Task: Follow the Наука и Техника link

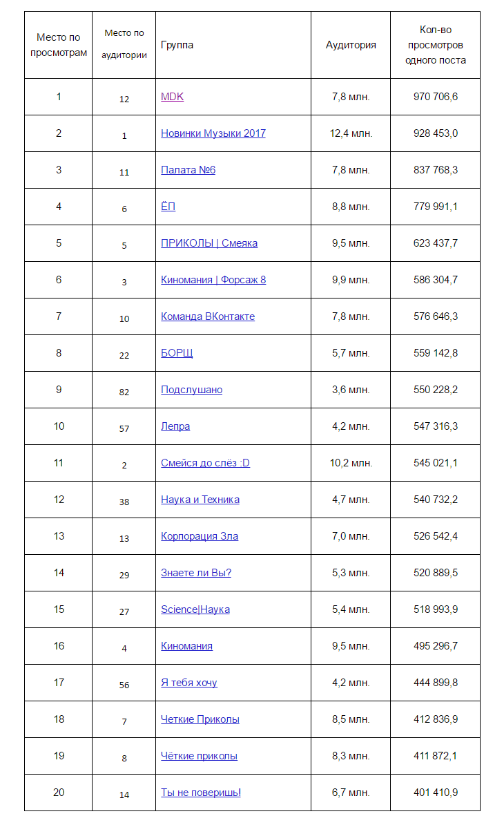Action: (x=200, y=500)
